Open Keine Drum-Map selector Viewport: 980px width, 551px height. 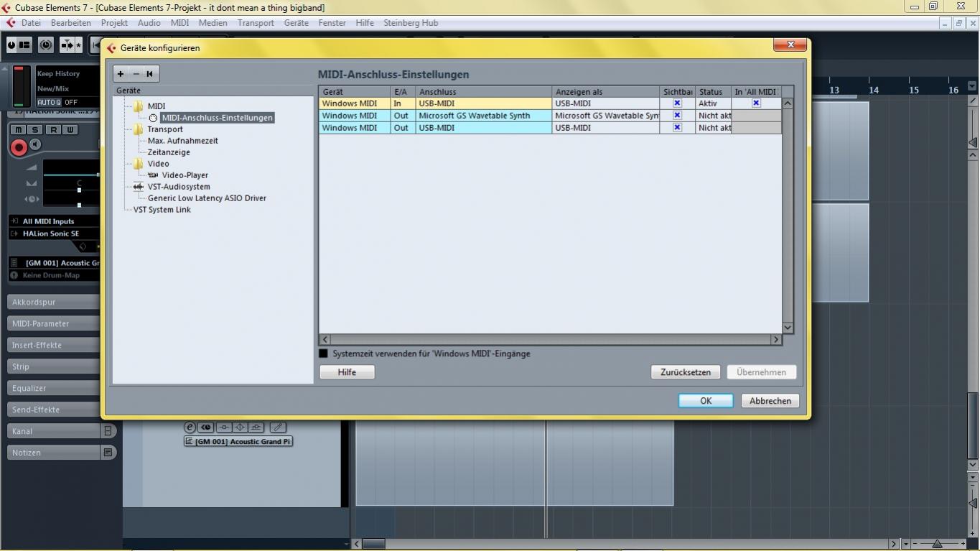[55, 275]
